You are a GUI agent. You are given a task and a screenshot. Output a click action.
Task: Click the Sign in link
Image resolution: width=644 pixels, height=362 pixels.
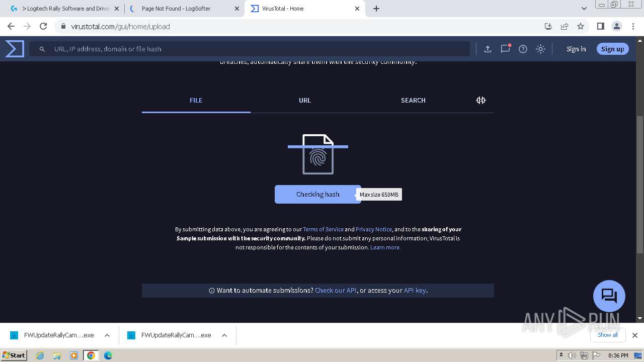(x=576, y=49)
